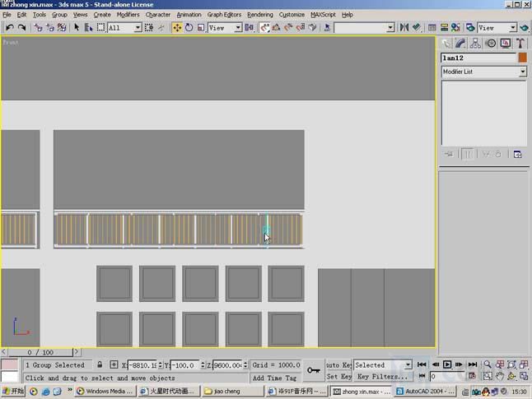Switch to the Motion command panel tab
Screen dimensions: 532x399
coord(491,43)
